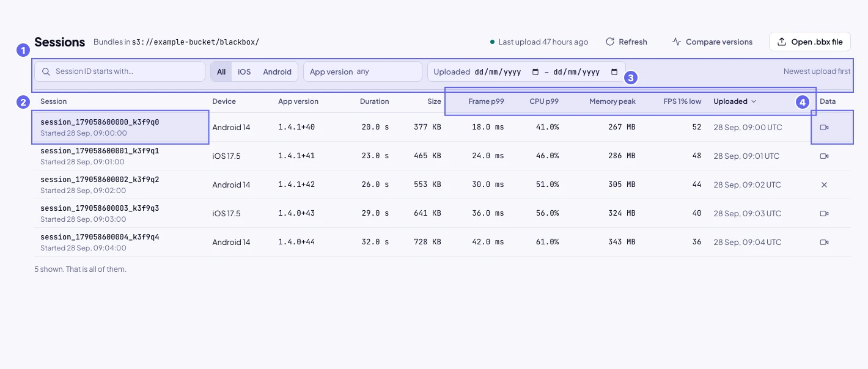Click the Uploaded start date field
Viewport: 868px width, 369px height.
pyautogui.click(x=507, y=71)
